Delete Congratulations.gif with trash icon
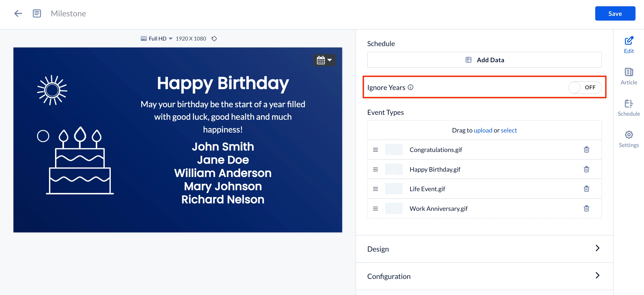The image size is (644, 295). coord(586,150)
